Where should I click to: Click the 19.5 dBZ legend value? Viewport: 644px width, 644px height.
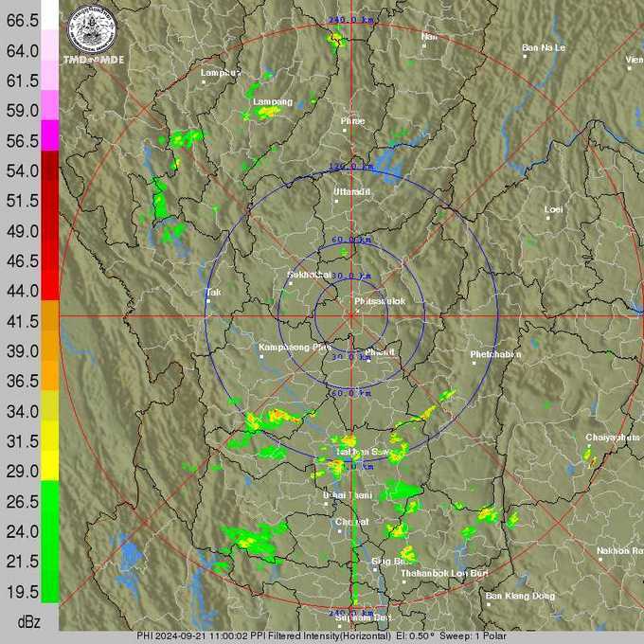23,592
